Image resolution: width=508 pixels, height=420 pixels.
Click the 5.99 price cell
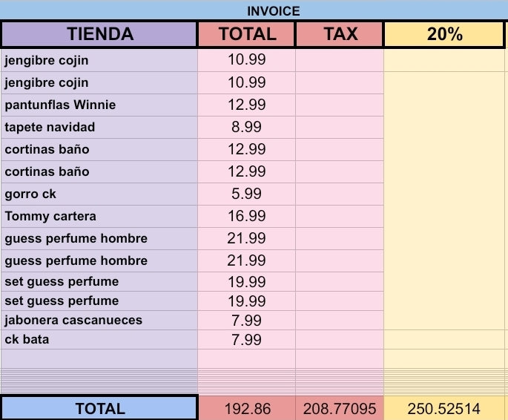pyautogui.click(x=246, y=194)
